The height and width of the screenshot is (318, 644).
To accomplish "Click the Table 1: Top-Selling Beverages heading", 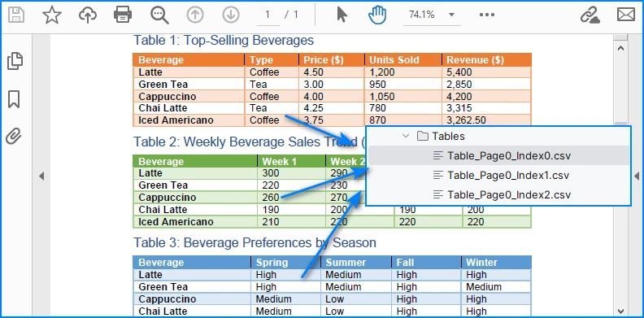I will [224, 41].
